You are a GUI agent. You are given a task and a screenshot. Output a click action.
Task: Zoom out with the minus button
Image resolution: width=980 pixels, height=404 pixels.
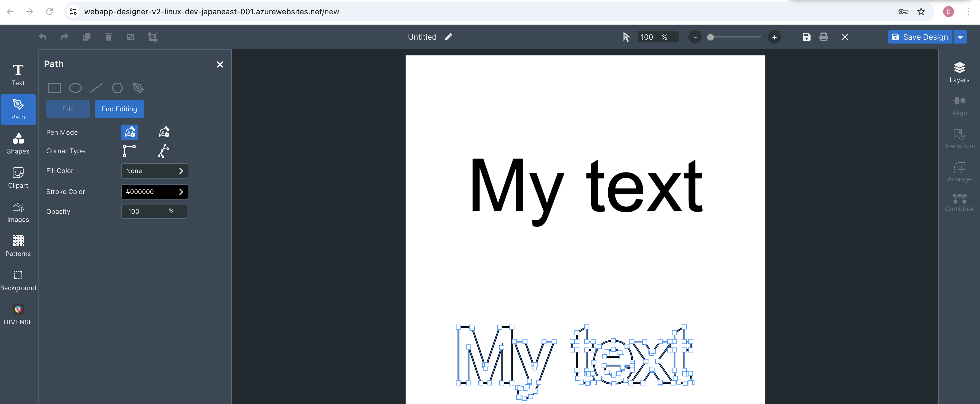[x=695, y=37]
